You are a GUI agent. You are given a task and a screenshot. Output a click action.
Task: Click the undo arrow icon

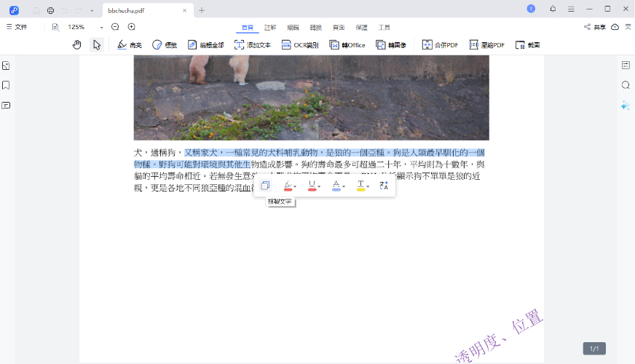[x=65, y=10]
